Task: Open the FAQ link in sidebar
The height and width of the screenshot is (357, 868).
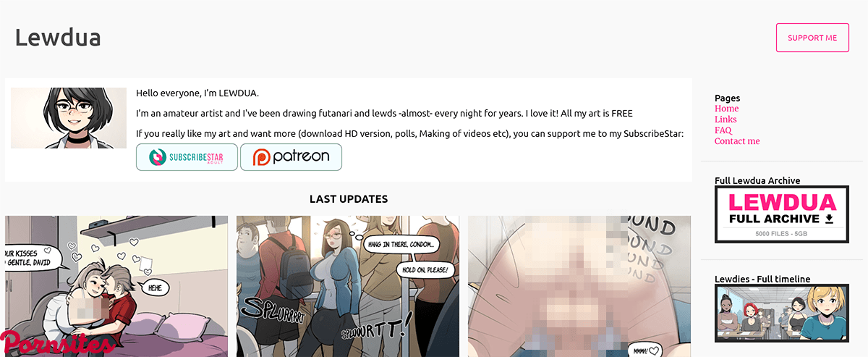Action: (723, 130)
